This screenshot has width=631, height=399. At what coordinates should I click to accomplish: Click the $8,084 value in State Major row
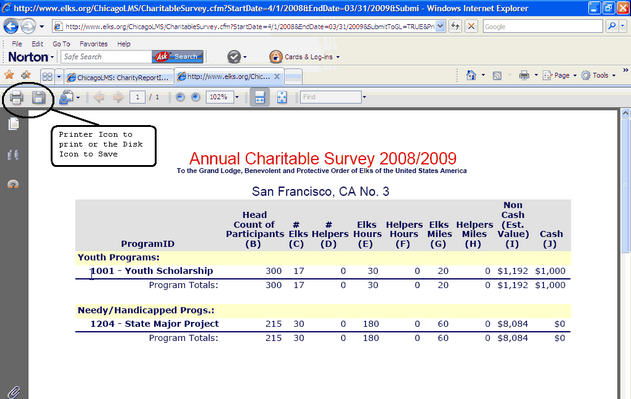click(512, 324)
